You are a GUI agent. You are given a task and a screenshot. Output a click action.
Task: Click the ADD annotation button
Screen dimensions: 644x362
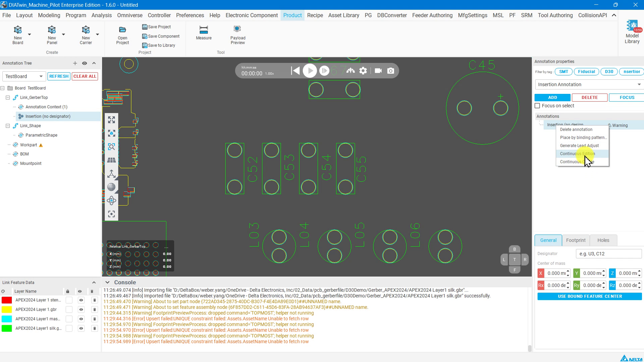(552, 98)
